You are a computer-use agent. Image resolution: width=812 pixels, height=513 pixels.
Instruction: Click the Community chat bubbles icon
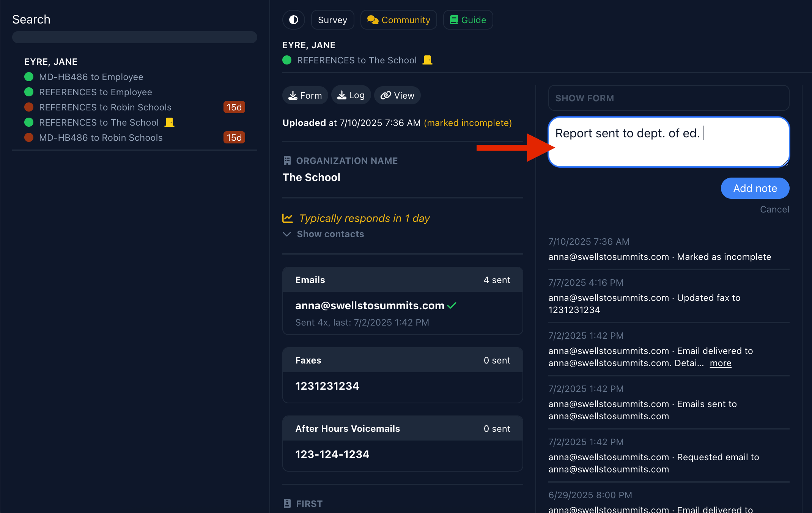(373, 20)
